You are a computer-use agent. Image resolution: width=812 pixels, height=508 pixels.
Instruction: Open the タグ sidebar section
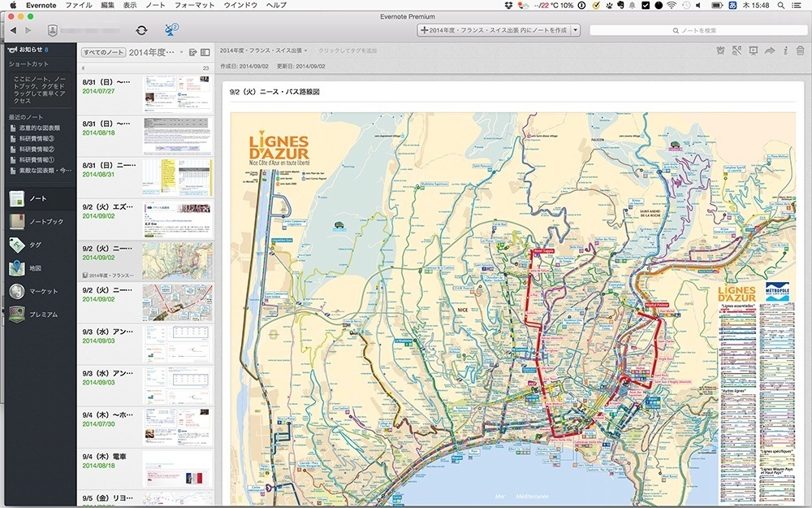coord(35,245)
